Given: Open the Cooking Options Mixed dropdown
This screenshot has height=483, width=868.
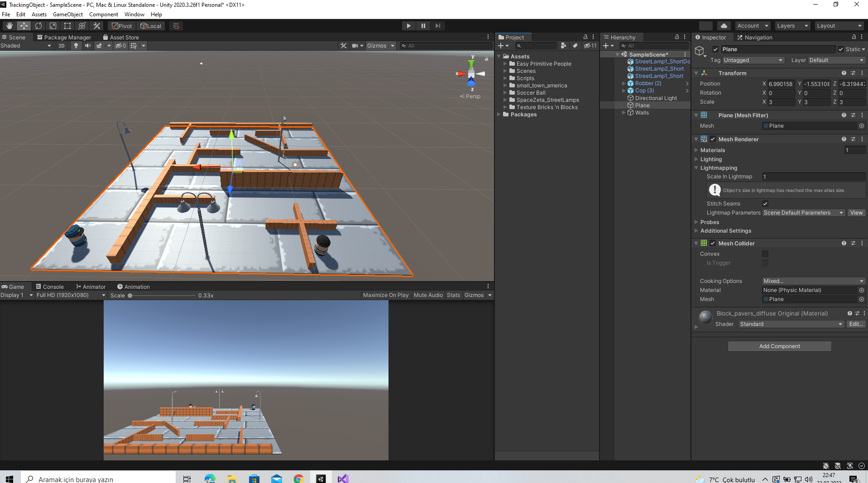Looking at the screenshot, I should [813, 281].
